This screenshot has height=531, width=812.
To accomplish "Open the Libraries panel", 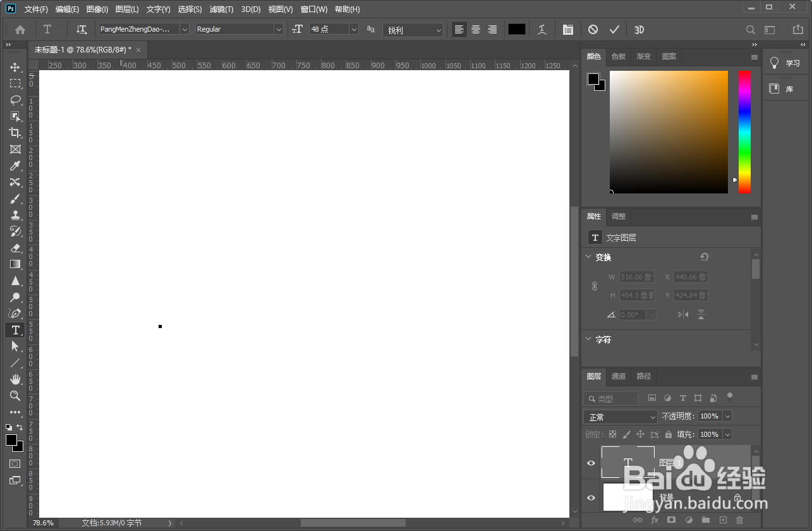I will [785, 89].
